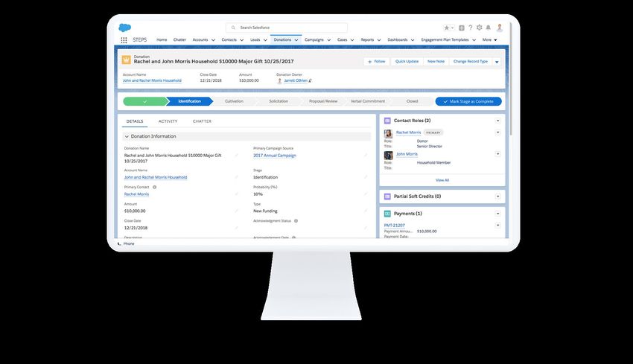The width and height of the screenshot is (633, 364).
Task: Click the Search Salesforce field
Action: point(287,28)
